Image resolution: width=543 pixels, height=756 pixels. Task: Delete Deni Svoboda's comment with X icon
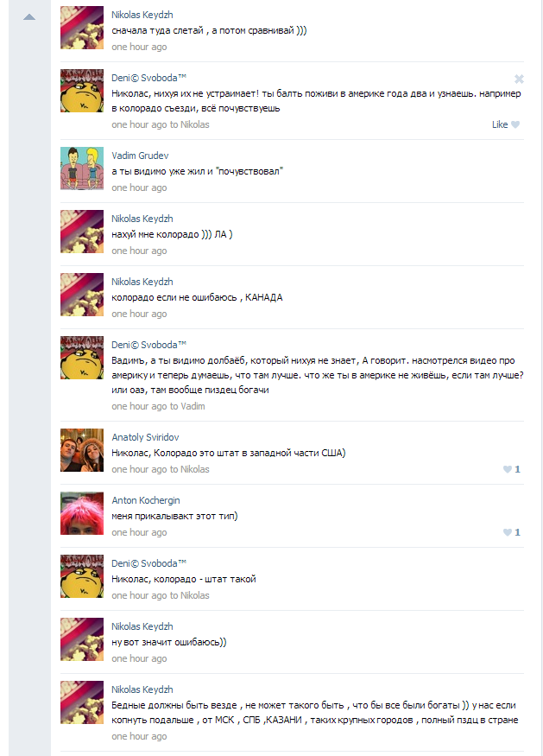click(x=519, y=79)
